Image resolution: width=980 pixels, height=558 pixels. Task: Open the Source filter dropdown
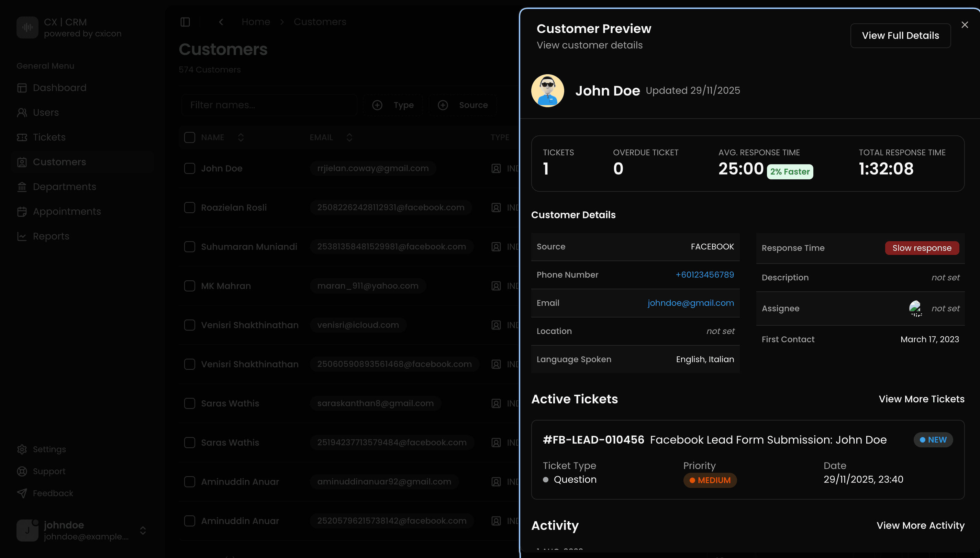(462, 105)
